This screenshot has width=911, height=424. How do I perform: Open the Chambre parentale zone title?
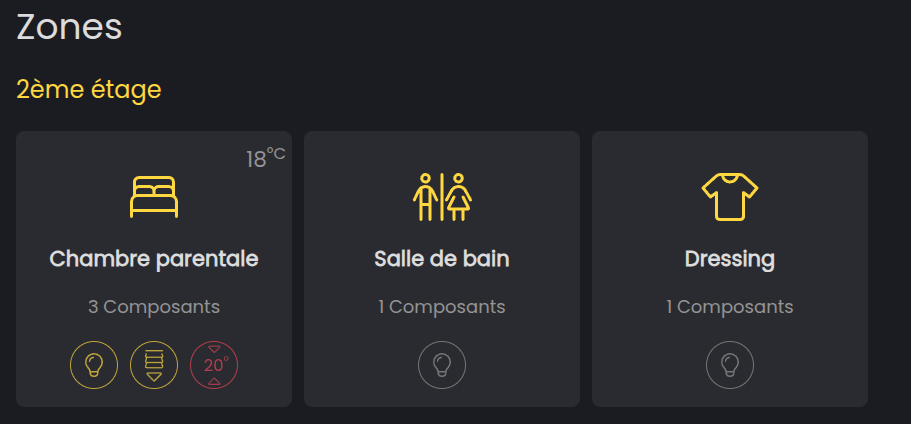(154, 259)
